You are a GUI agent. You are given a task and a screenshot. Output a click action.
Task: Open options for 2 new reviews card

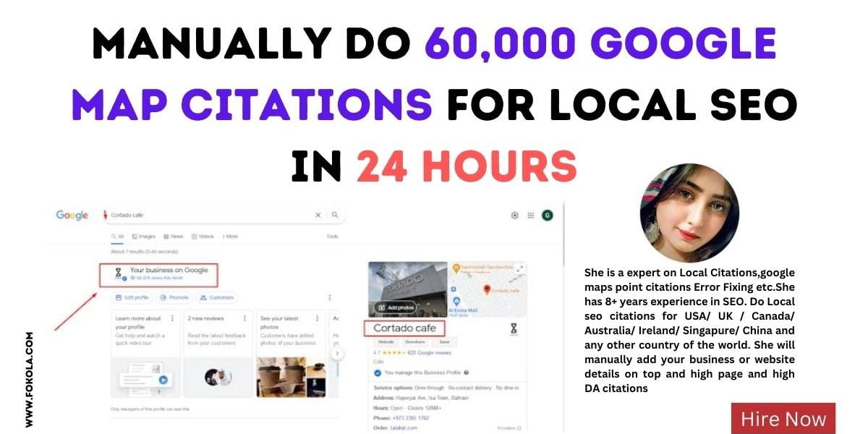(x=245, y=318)
